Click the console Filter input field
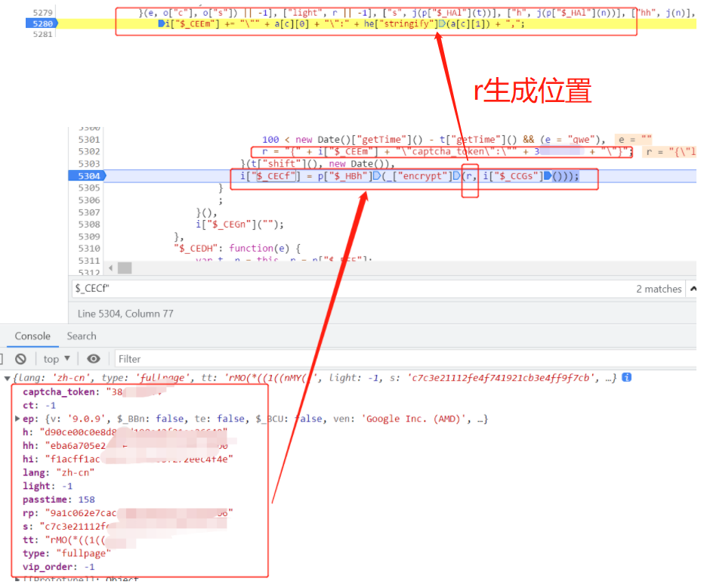704x588 pixels. coord(404,359)
